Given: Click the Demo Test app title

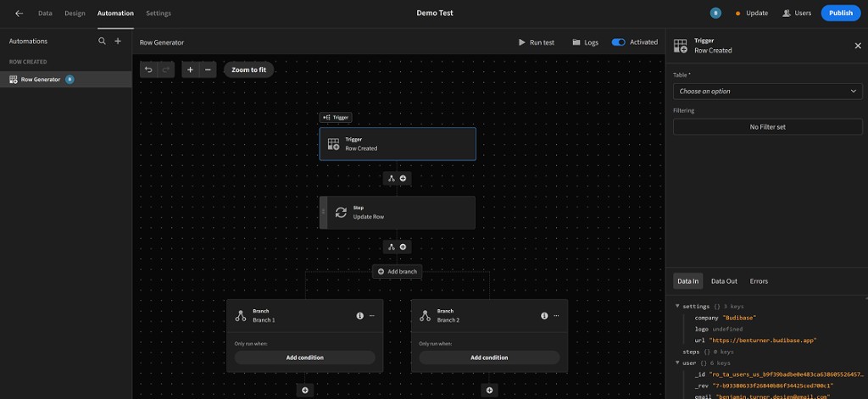Looking at the screenshot, I should tap(435, 14).
